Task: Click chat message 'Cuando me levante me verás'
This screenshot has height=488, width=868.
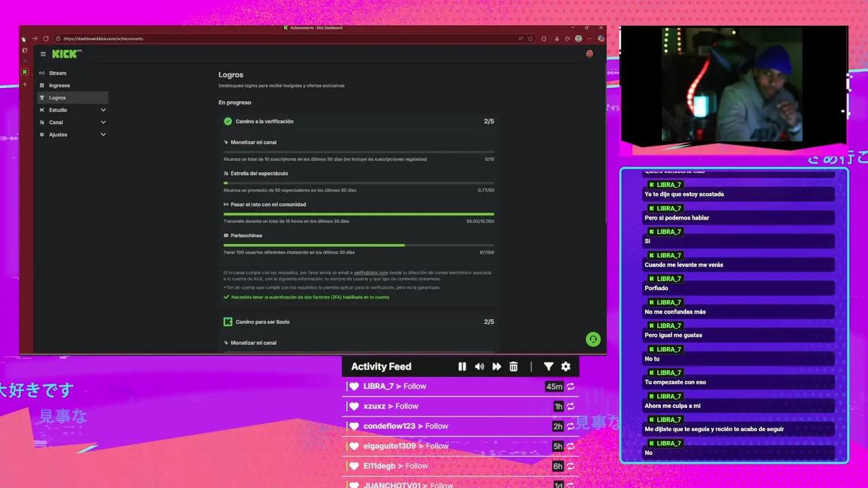Action: coord(739,265)
